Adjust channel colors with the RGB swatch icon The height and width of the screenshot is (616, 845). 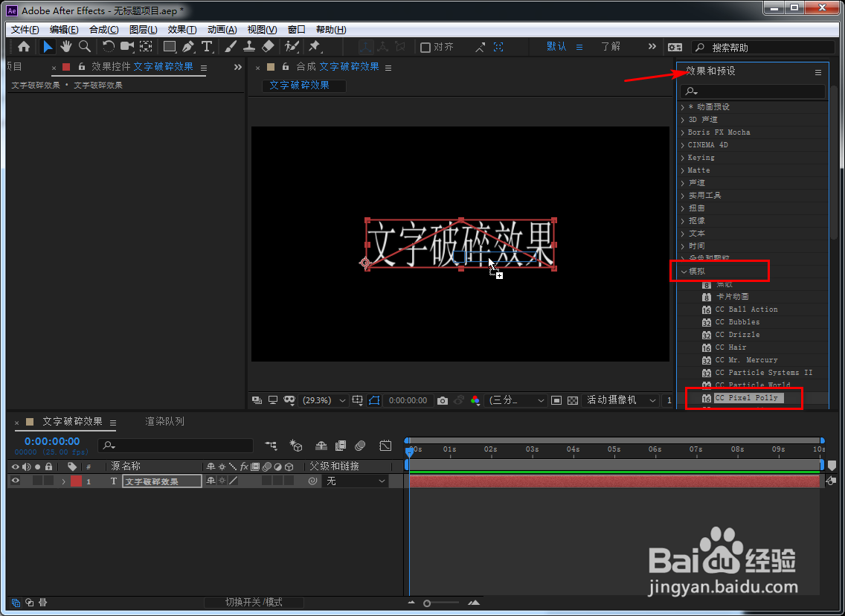(x=475, y=400)
